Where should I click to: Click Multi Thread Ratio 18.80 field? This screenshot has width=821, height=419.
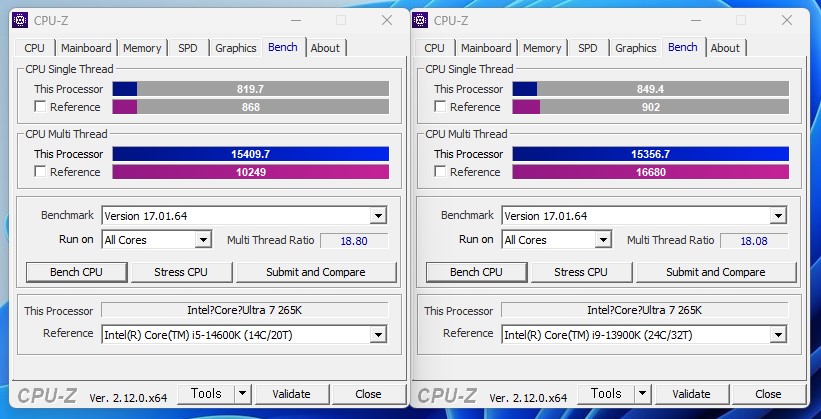click(354, 241)
